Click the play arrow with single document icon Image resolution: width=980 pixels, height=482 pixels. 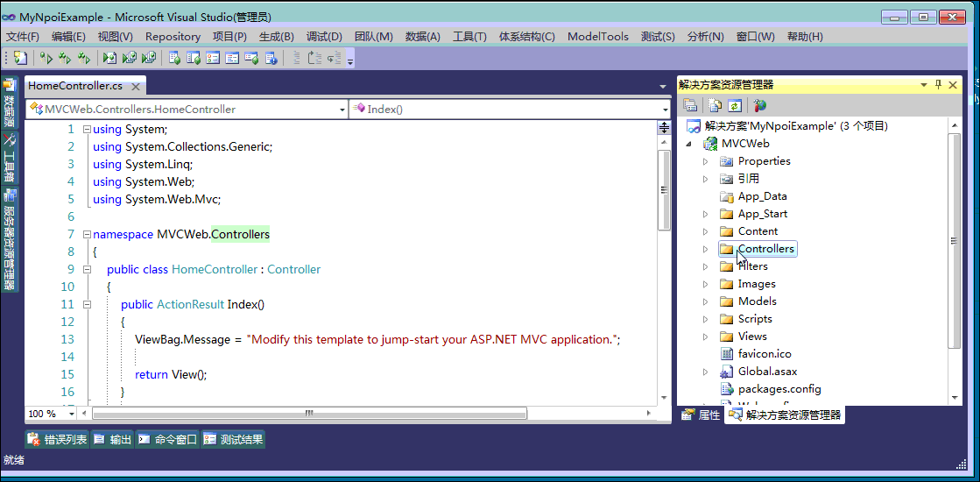(110, 58)
